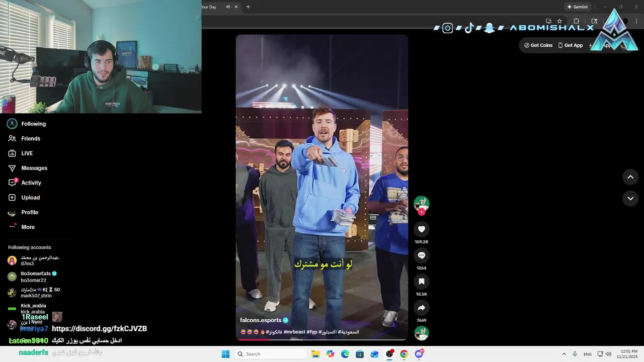Click Get App button
Viewport: 644px width, 362px height.
tap(571, 45)
